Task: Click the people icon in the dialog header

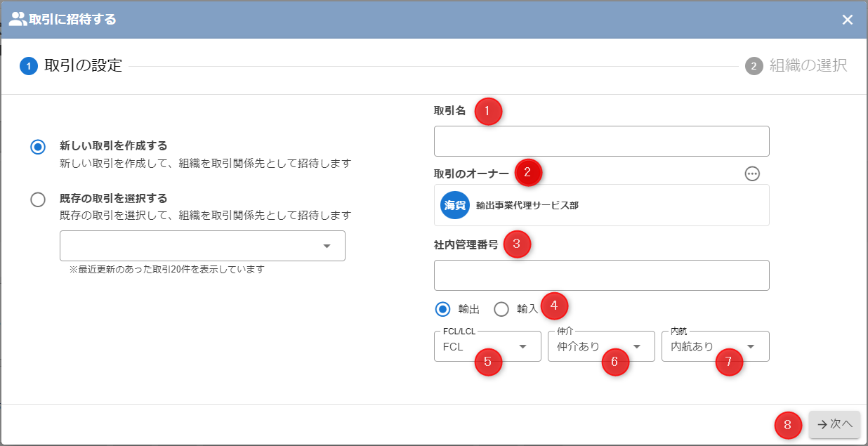Action: click(x=18, y=19)
